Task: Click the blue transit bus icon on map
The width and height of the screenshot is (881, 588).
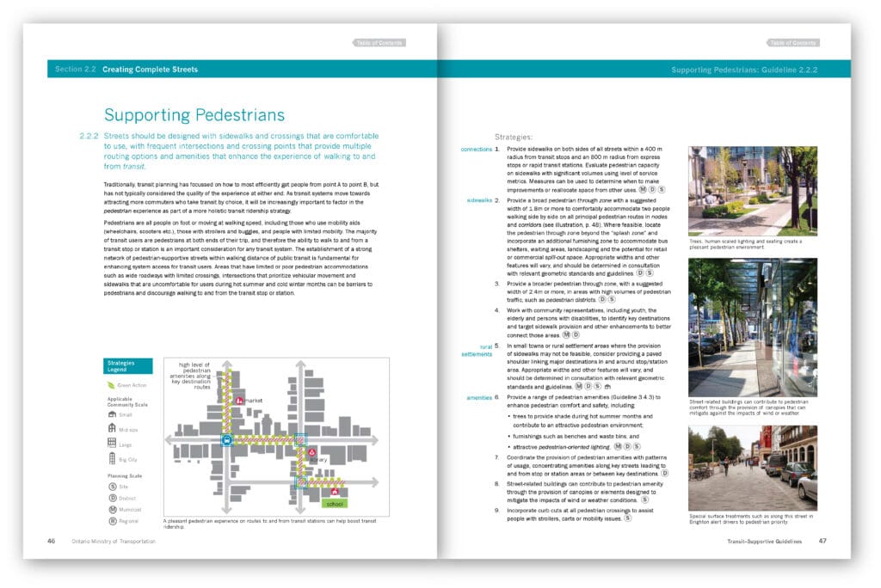Action: pos(227,440)
